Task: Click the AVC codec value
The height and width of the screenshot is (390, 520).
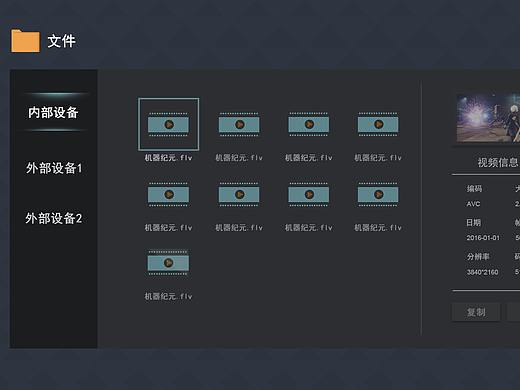Action: tap(473, 204)
